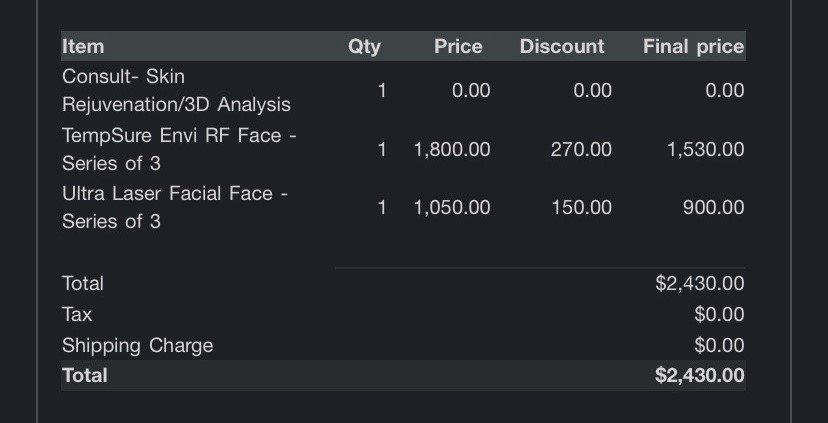Click the 1,530.00 final price
828x423 pixels.
tap(705, 149)
